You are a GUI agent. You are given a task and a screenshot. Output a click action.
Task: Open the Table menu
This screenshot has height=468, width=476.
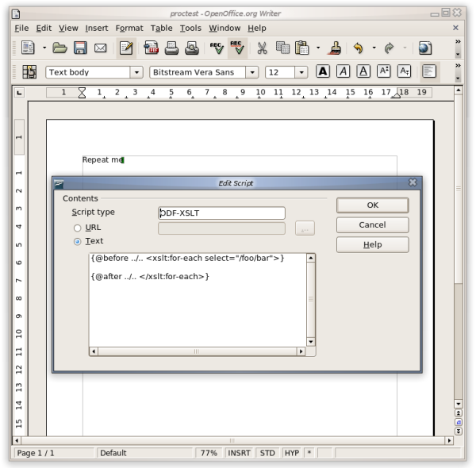[x=162, y=29]
